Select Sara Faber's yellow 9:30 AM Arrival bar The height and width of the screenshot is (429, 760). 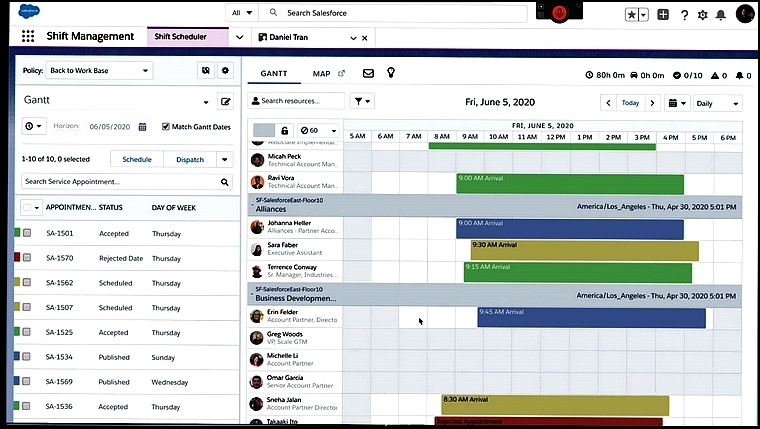[x=585, y=251]
